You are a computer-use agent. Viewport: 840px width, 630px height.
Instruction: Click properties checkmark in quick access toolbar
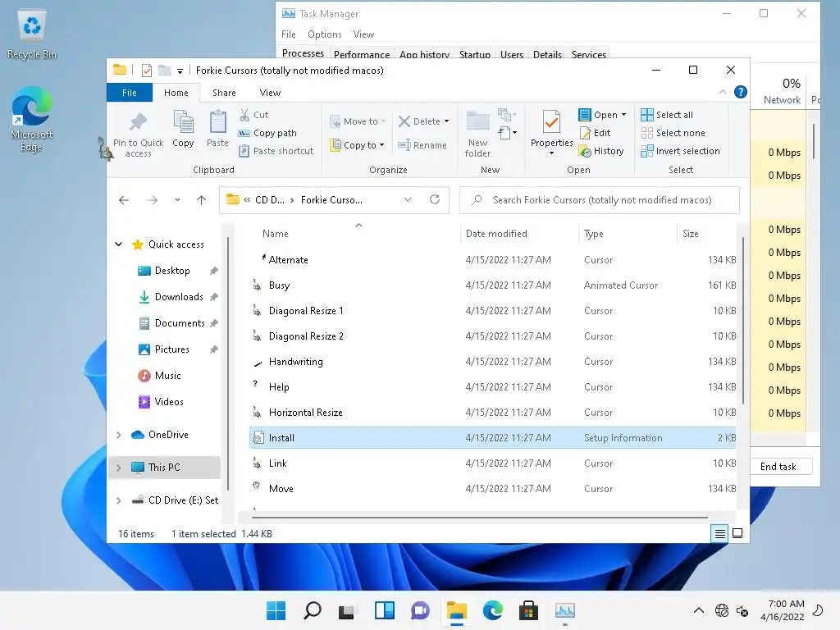click(146, 71)
